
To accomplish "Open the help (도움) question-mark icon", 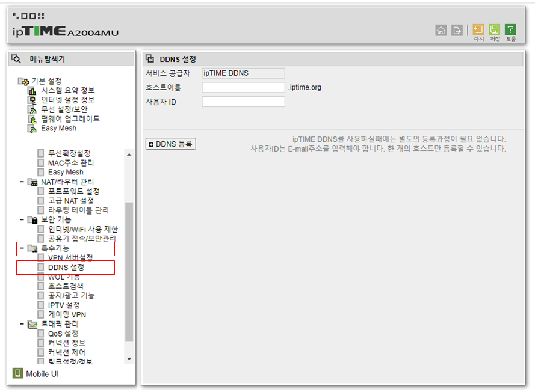I will point(511,29).
